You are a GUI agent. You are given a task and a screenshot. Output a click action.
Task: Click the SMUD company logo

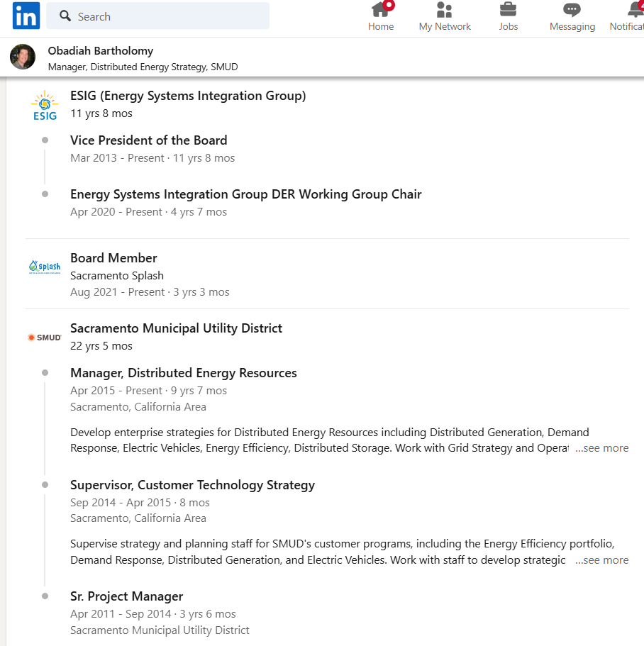(45, 338)
